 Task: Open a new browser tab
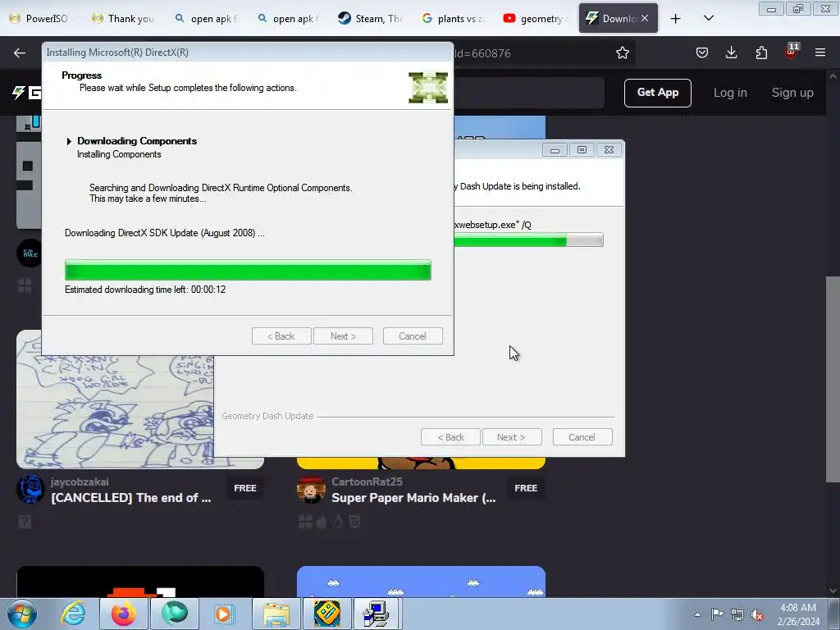point(676,19)
